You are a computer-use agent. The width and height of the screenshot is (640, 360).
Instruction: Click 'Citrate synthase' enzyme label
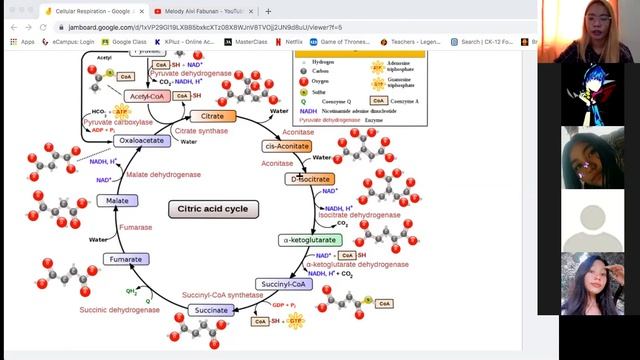201,131
